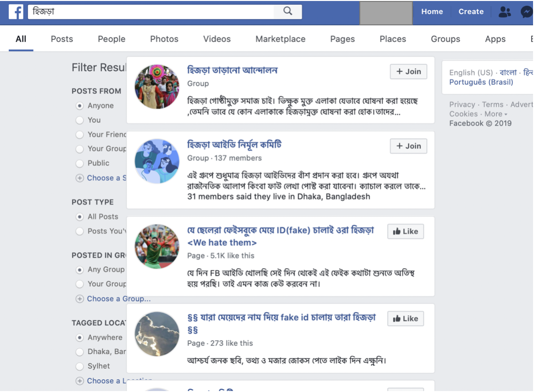Open the Cookies footer link
The width and height of the screenshot is (535, 392).
(463, 114)
